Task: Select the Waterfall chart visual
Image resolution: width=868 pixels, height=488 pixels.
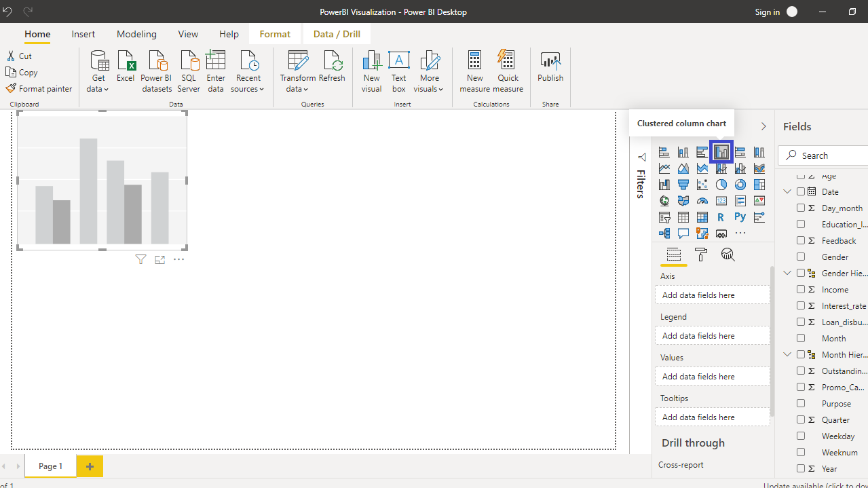Action: click(664, 185)
